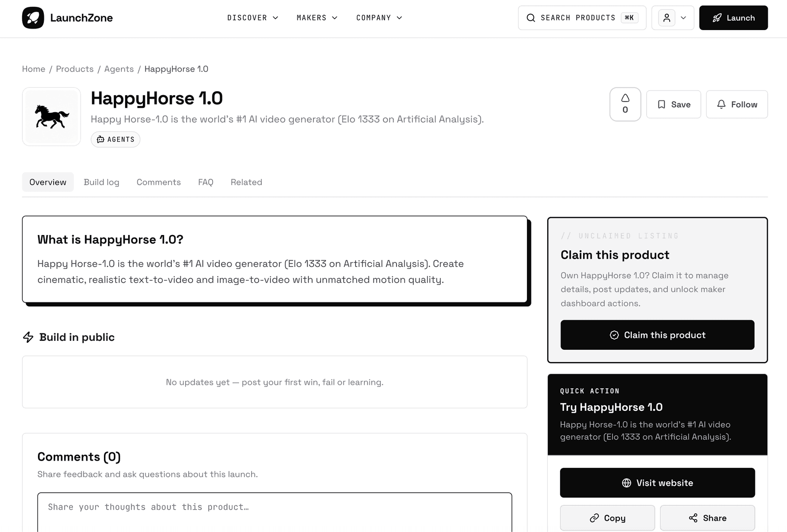The width and height of the screenshot is (787, 532).
Task: Click the Agents category tag
Action: (x=116, y=139)
